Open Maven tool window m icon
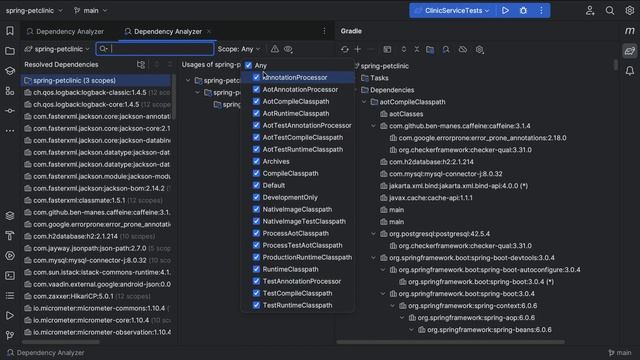This screenshot has width=640, height=360. [629, 31]
